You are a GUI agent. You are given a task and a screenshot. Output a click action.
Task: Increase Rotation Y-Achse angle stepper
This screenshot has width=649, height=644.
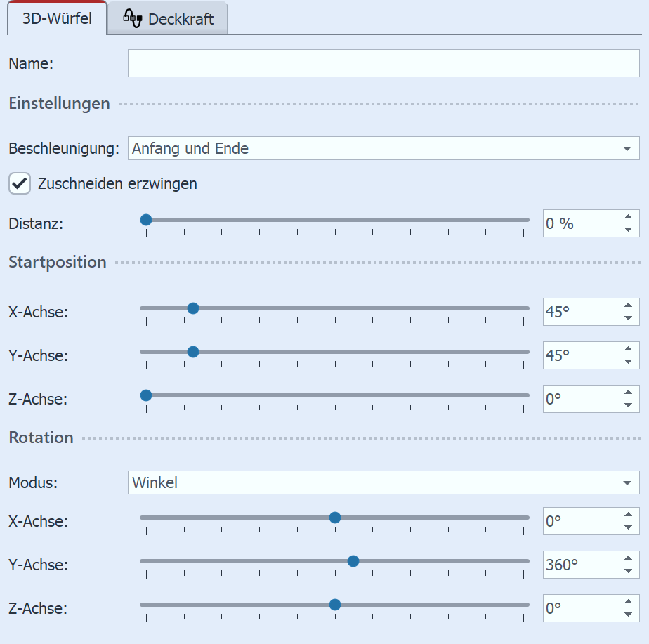pyautogui.click(x=628, y=558)
